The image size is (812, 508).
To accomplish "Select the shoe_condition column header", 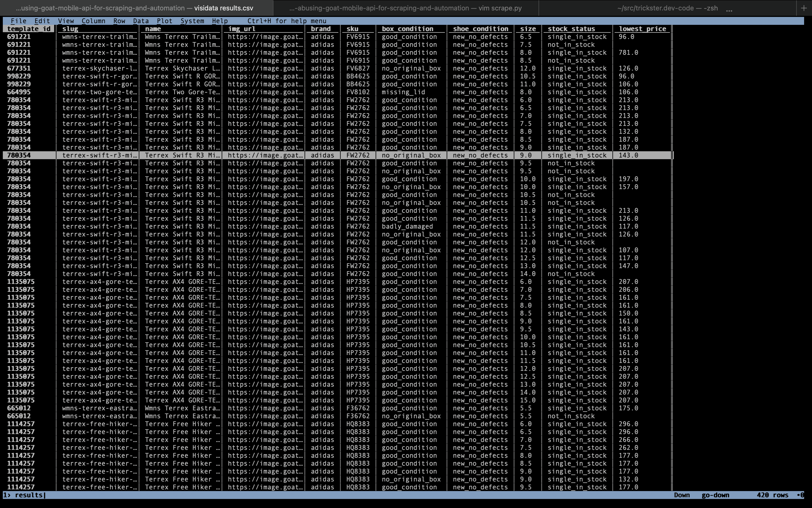I will (480, 29).
